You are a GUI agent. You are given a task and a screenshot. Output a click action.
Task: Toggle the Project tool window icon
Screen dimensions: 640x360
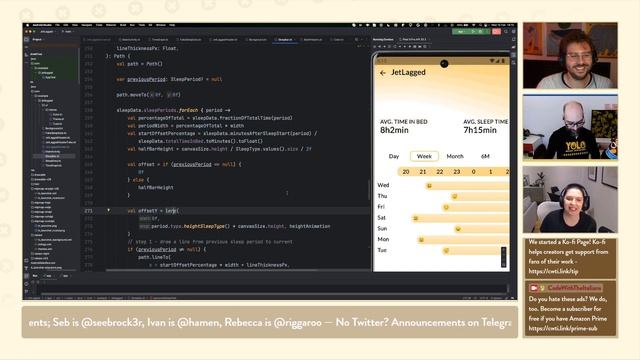(x=27, y=40)
